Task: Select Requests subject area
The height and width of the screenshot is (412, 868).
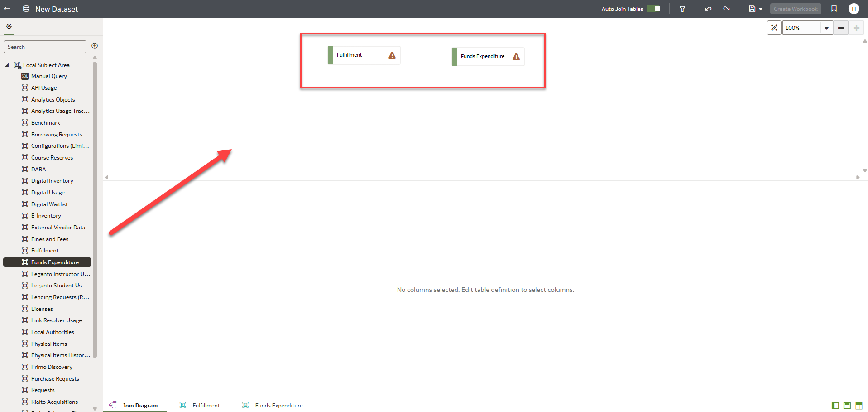Action: click(x=43, y=390)
